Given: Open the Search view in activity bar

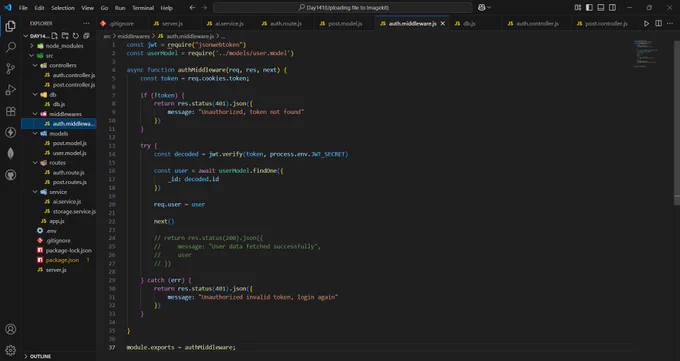Looking at the screenshot, I should click(x=10, y=47).
